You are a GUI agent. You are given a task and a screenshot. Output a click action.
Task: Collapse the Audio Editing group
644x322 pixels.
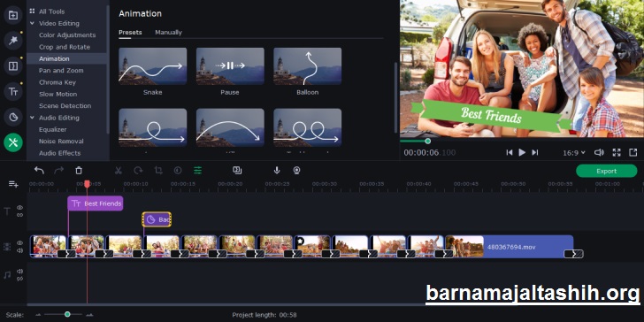[32, 118]
